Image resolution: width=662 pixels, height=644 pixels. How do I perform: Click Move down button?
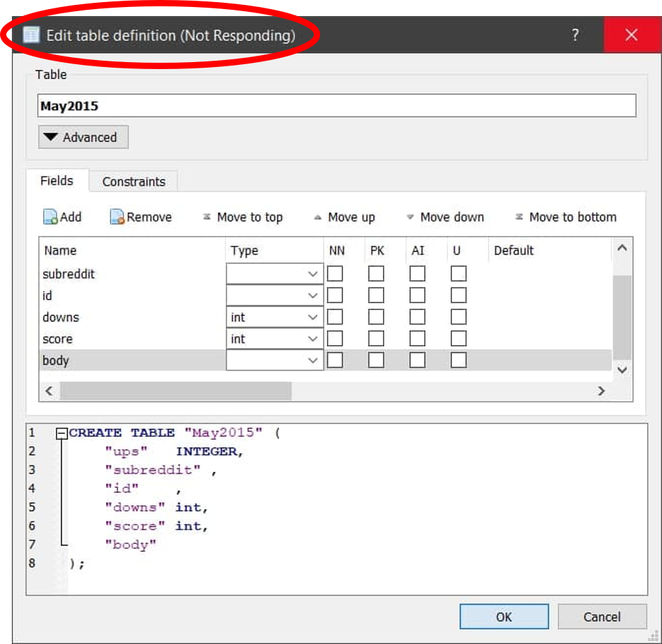(x=446, y=217)
